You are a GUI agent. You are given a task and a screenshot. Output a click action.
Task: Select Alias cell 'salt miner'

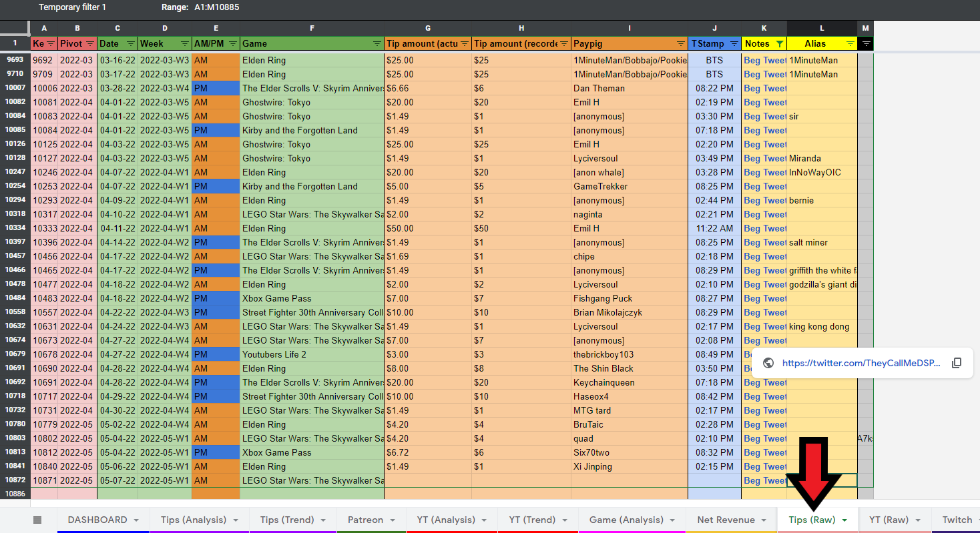[822, 242]
